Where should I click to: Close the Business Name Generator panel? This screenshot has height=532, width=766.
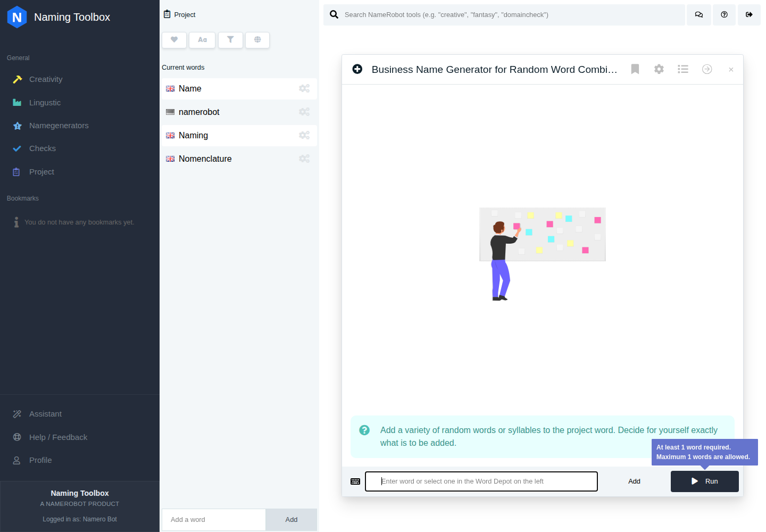click(x=731, y=70)
